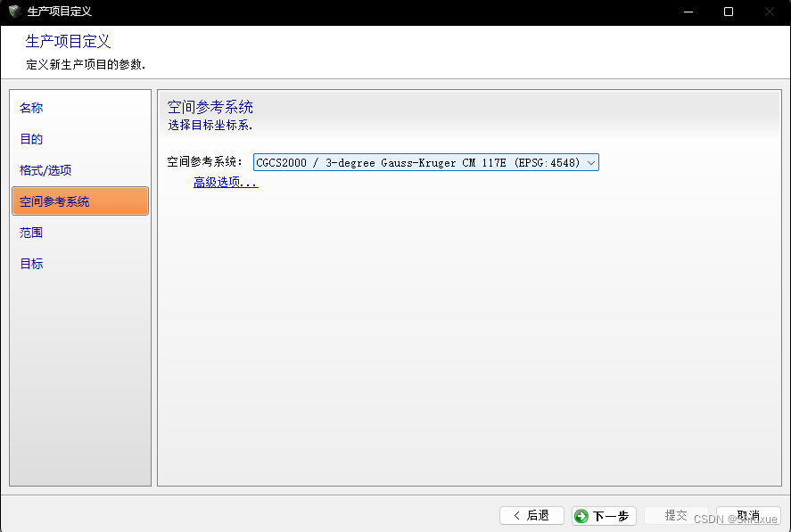791x532 pixels.
Task: Click the shield app icon in title bar
Action: click(12, 12)
